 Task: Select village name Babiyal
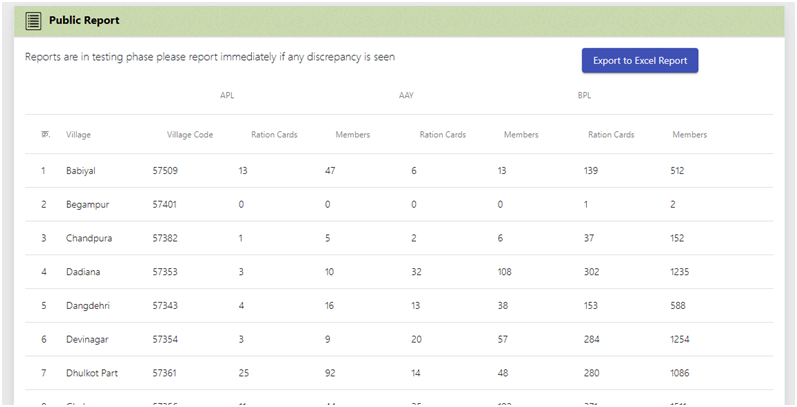click(81, 171)
